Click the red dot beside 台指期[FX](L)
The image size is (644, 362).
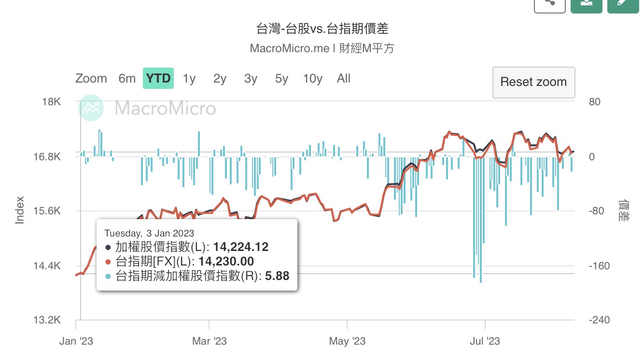coord(108,262)
